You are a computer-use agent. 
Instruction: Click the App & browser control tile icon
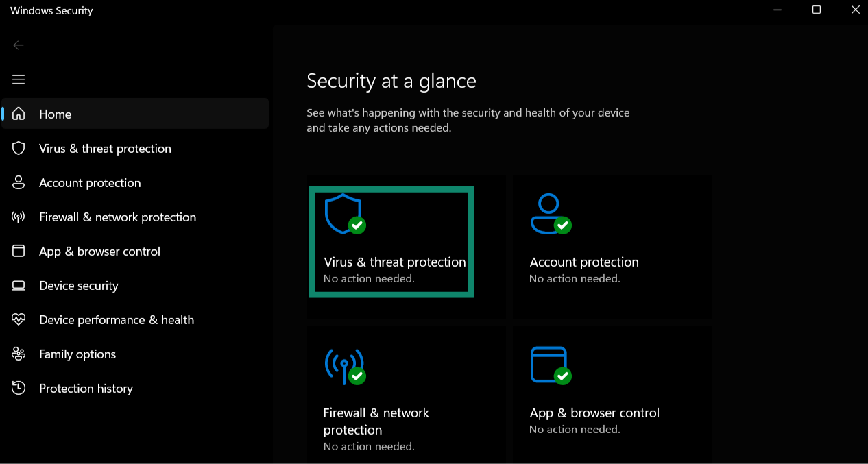(x=550, y=364)
